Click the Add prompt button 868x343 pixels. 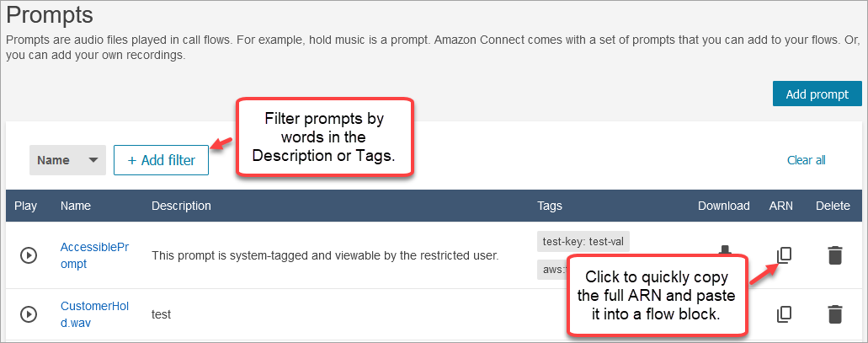point(816,94)
